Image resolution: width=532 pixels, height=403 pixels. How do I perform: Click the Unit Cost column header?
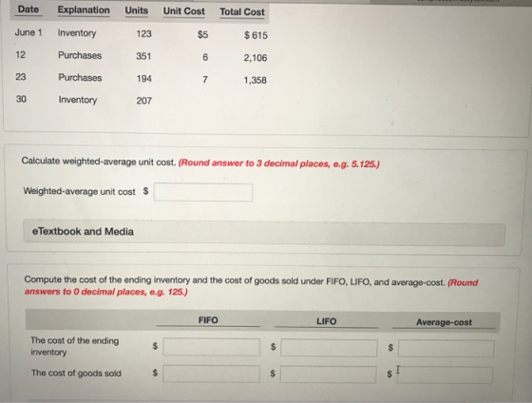click(184, 11)
